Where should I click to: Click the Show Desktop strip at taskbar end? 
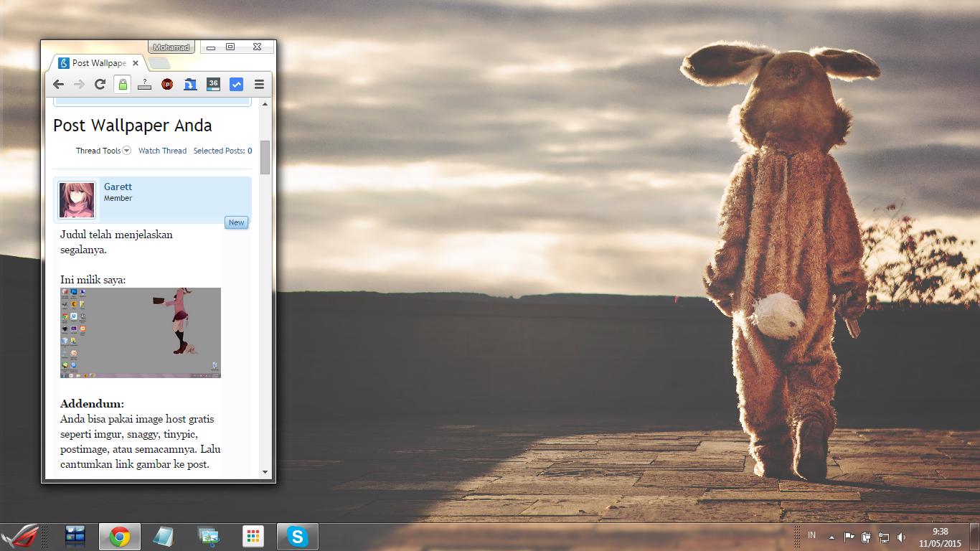coord(975,537)
